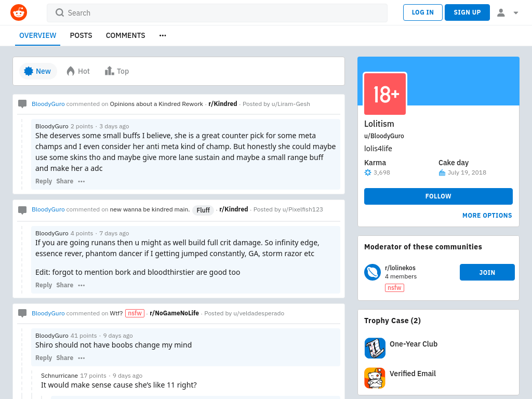Open the profile tabs overflow ellipsis
The height and width of the screenshot is (399, 532).
[163, 36]
